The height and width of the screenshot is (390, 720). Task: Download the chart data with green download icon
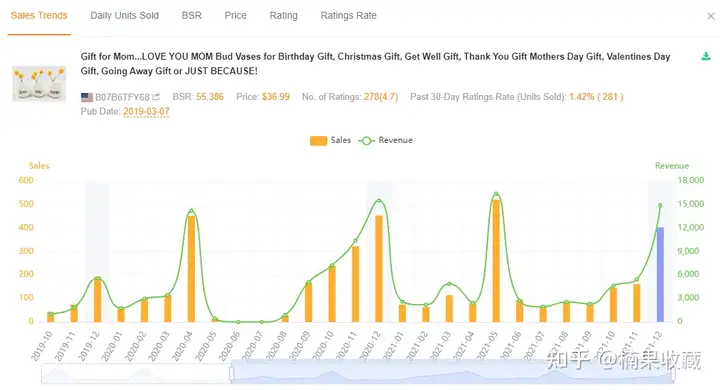click(x=706, y=57)
